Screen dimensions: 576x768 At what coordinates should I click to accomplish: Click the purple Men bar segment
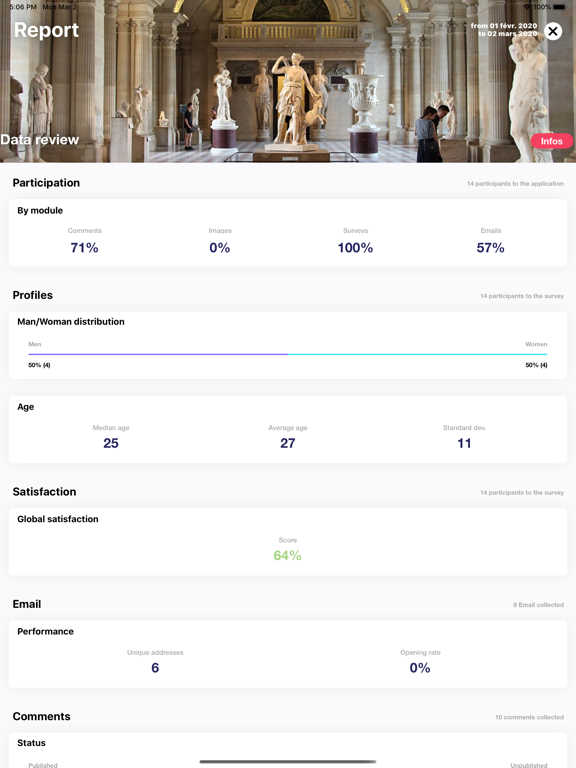tap(158, 354)
